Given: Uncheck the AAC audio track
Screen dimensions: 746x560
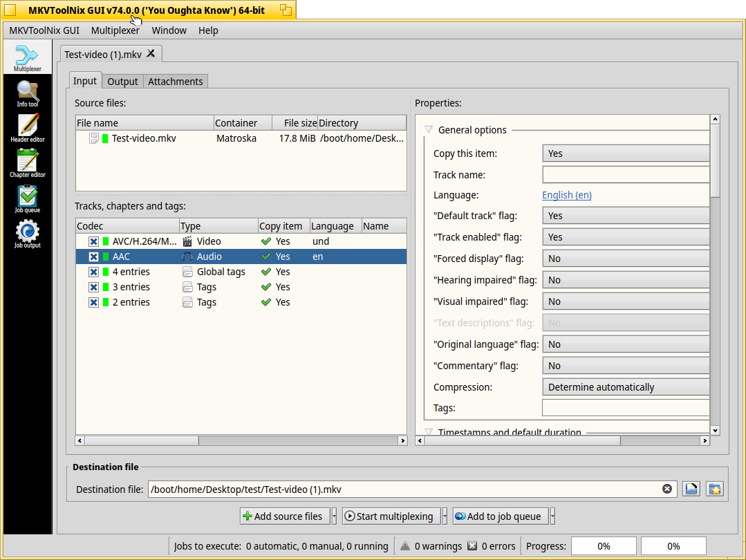Looking at the screenshot, I should [x=93, y=256].
